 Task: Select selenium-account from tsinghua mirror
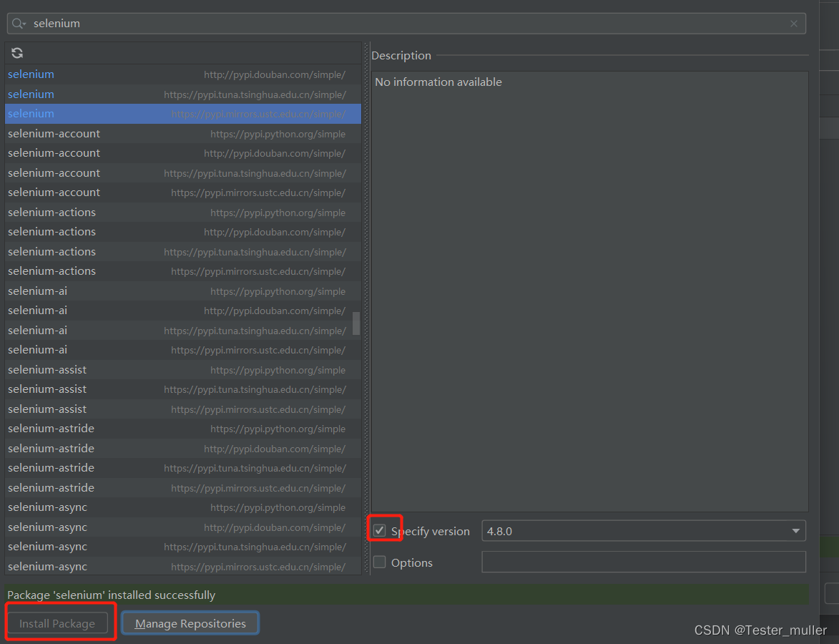coord(183,173)
